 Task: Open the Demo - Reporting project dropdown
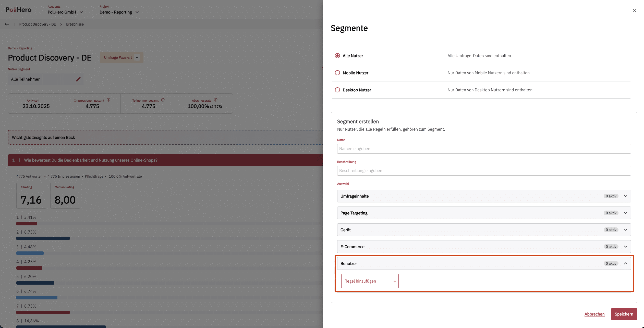tap(119, 12)
